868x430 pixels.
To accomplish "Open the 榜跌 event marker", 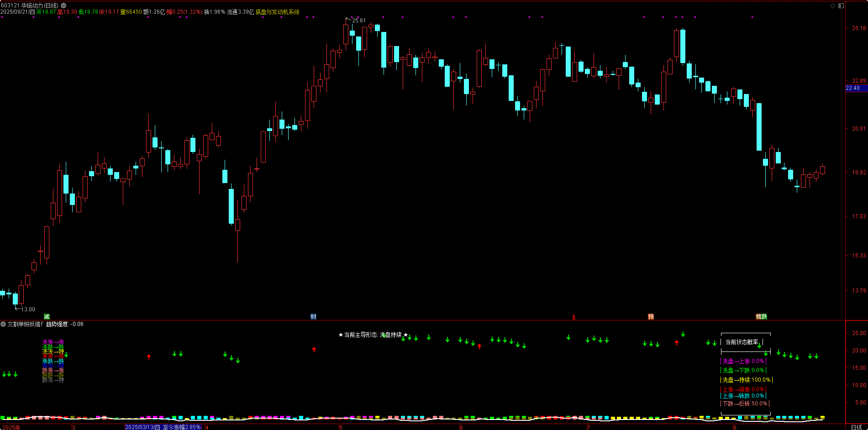I will pyautogui.click(x=761, y=316).
